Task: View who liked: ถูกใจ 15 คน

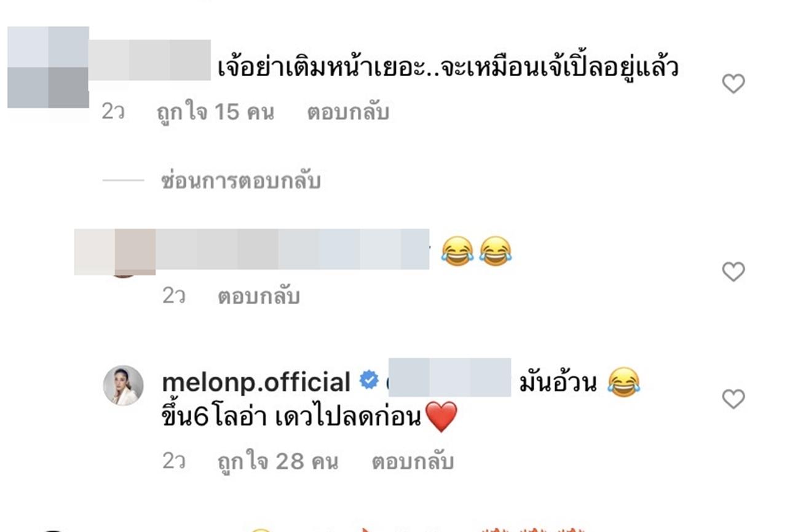Action: pos(216,113)
